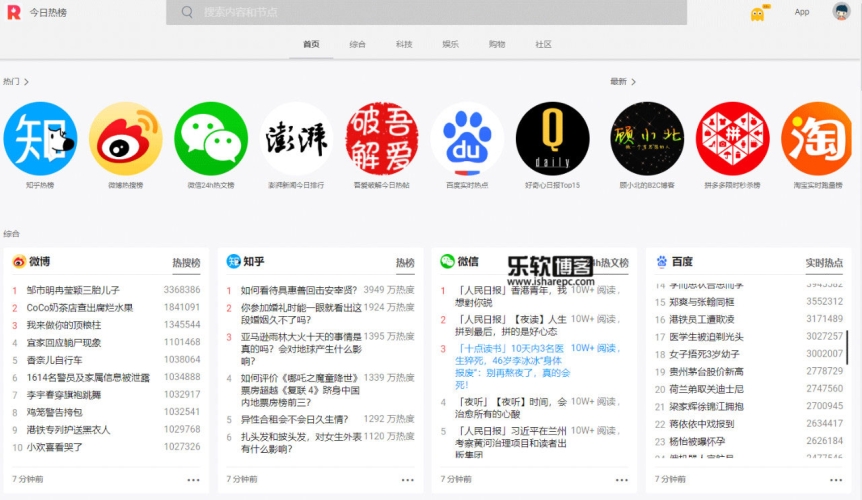Open more options on 知乎 card
The width and height of the screenshot is (862, 500).
(407, 480)
